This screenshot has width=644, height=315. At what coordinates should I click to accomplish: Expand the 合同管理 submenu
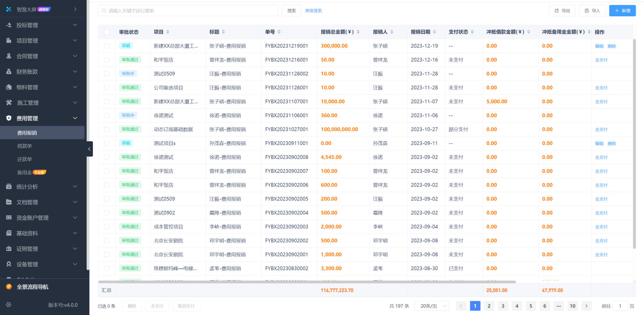click(x=42, y=56)
